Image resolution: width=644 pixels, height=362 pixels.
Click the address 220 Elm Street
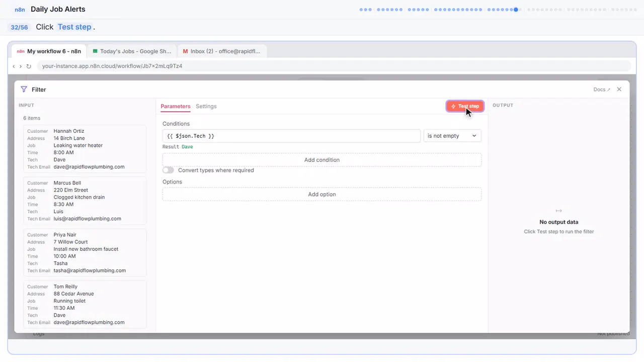pos(71,190)
